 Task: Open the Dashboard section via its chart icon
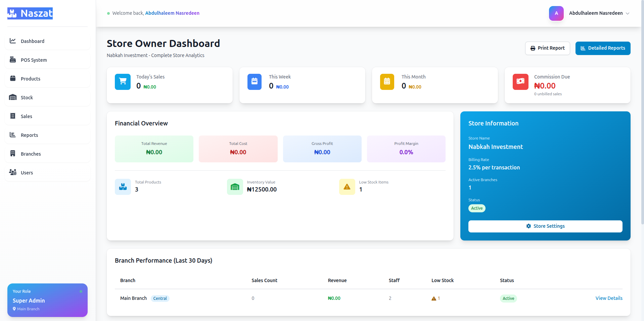tap(13, 41)
